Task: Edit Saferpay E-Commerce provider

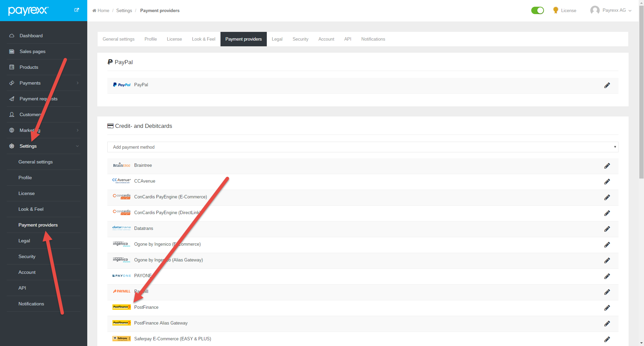Action: point(607,339)
